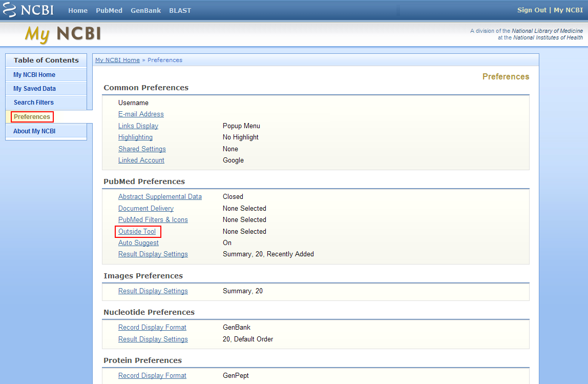This screenshot has height=384, width=588.
Task: Click the GenPept value text
Action: (236, 375)
